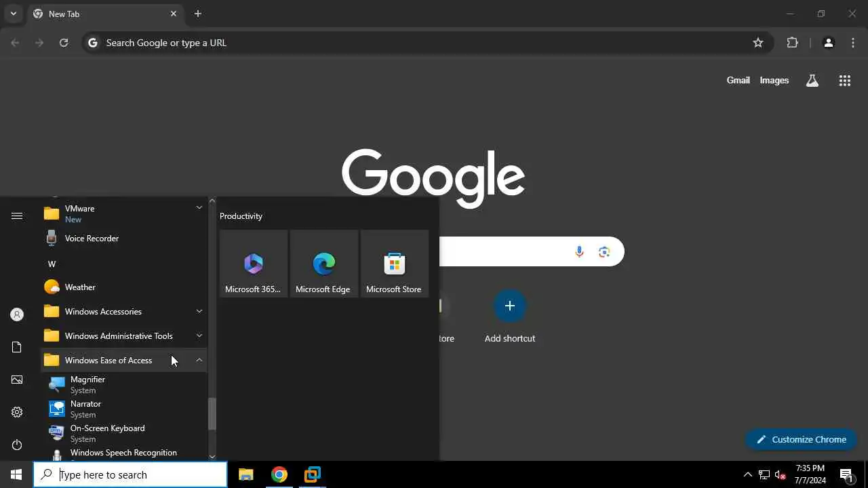Open Microsoft 365 tile
Viewport: 868px width, 488px height.
click(x=254, y=264)
